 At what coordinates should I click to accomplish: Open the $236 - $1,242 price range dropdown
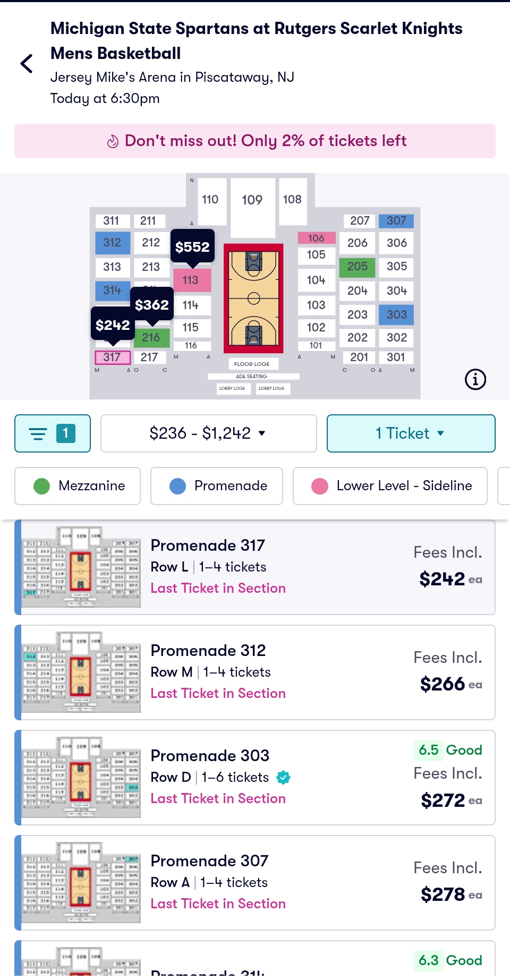click(x=208, y=433)
